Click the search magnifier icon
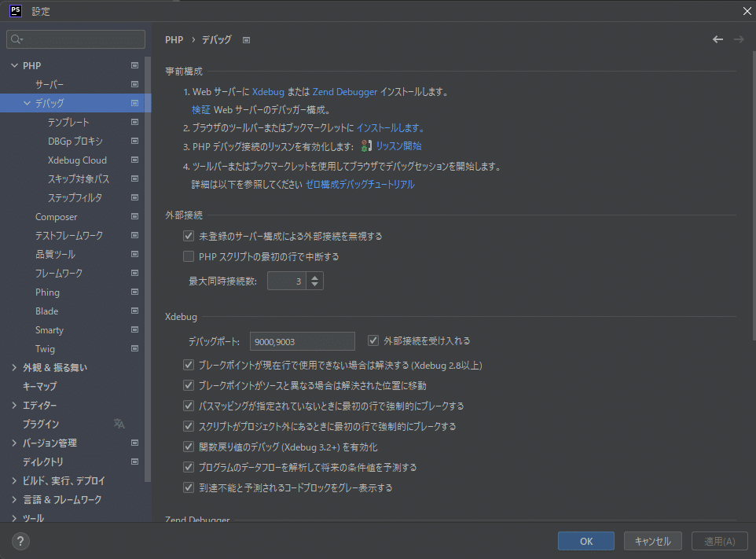This screenshot has height=559, width=756. coord(17,39)
